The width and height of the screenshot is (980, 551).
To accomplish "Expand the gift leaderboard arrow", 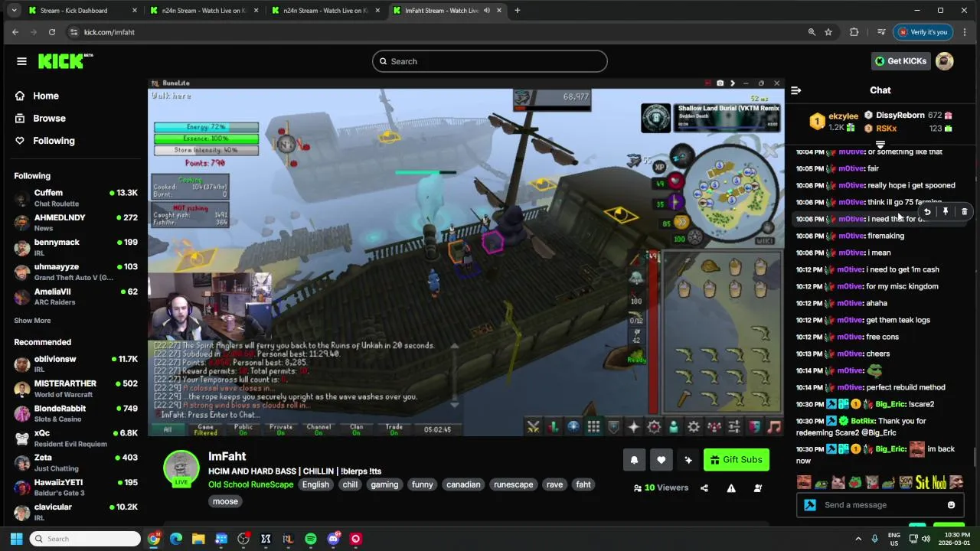I will coord(880,145).
